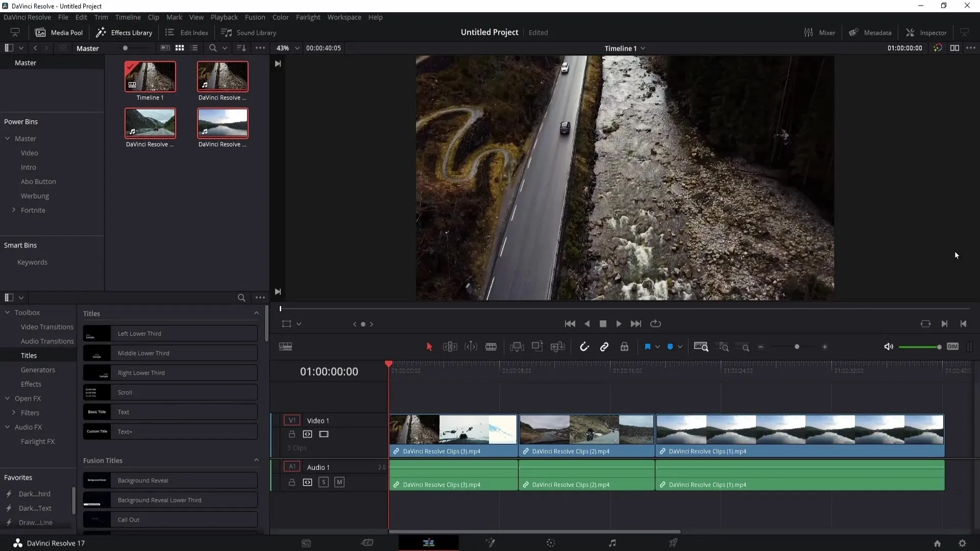Toggle Video 1 track lock icon
The height and width of the screenshot is (551, 980).
coord(291,434)
